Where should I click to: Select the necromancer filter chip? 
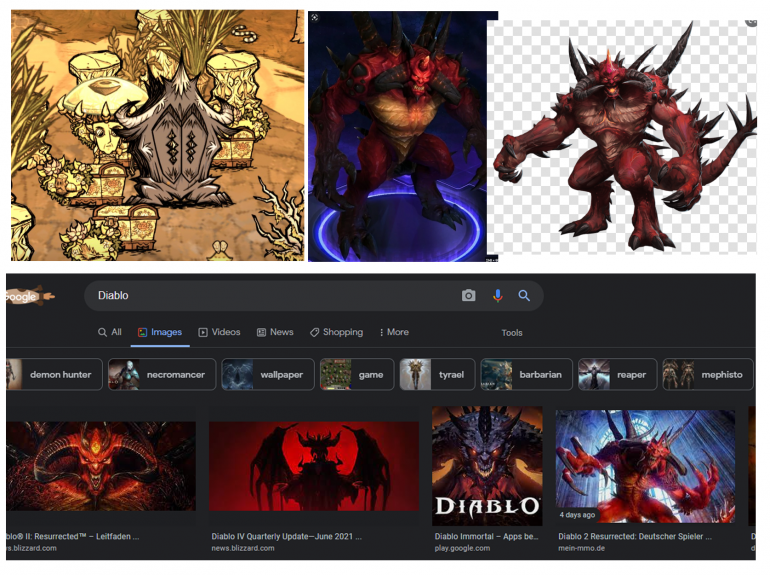(x=162, y=375)
